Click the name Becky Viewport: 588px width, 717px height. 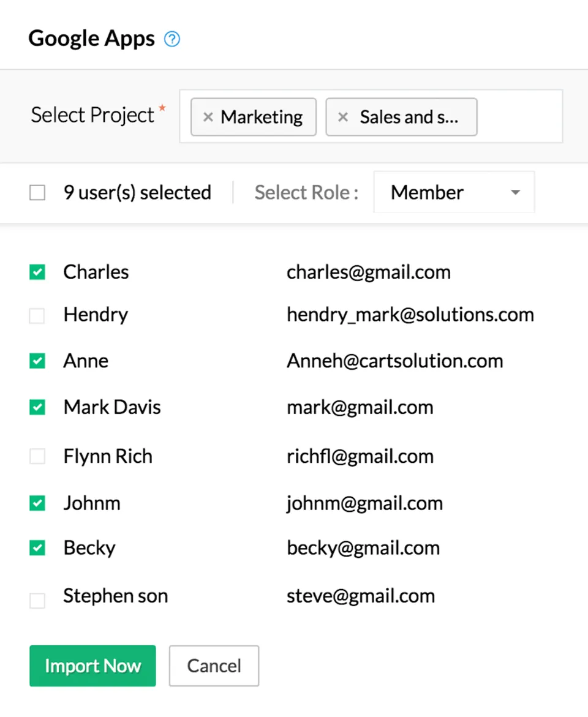click(89, 548)
